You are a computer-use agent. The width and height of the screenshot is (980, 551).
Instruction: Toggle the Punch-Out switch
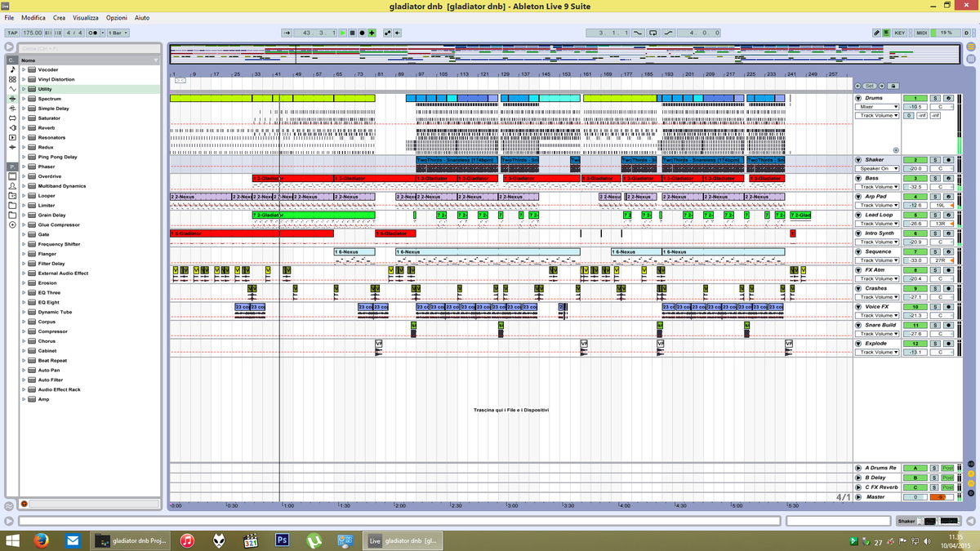668,33
